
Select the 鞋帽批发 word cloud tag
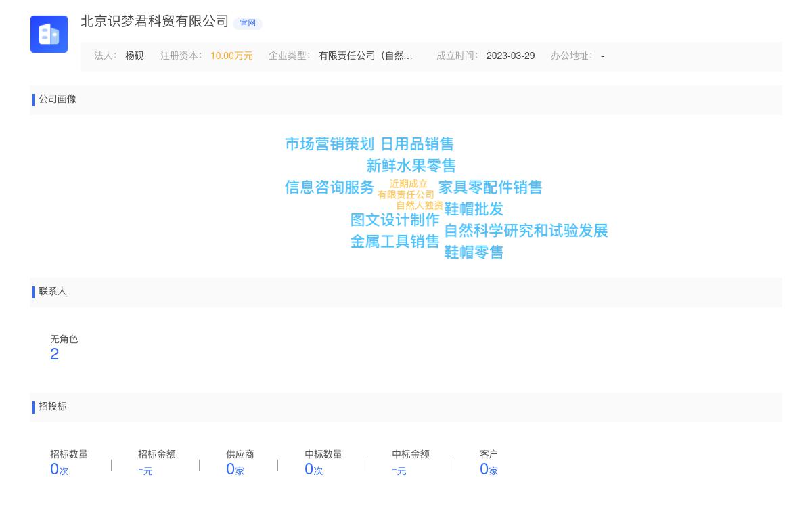[x=474, y=209]
